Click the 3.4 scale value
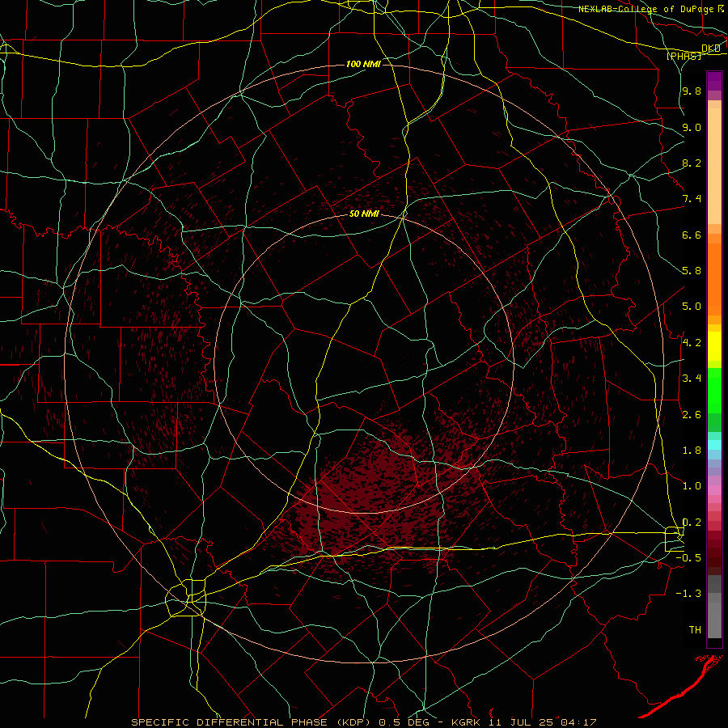The image size is (728, 728). 692,379
